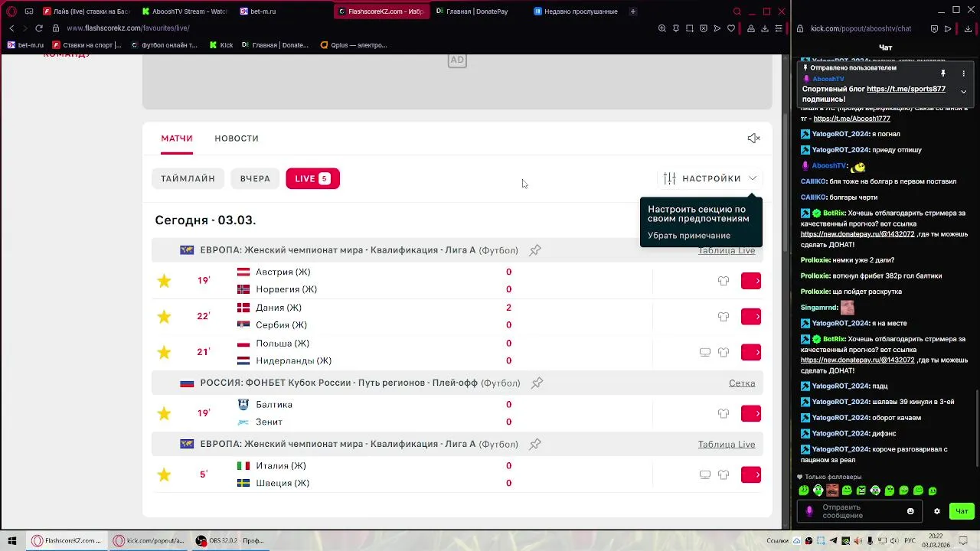Screen dimensions: 980x551
Task: Open Сетка link for Кубок России
Action: (742, 383)
